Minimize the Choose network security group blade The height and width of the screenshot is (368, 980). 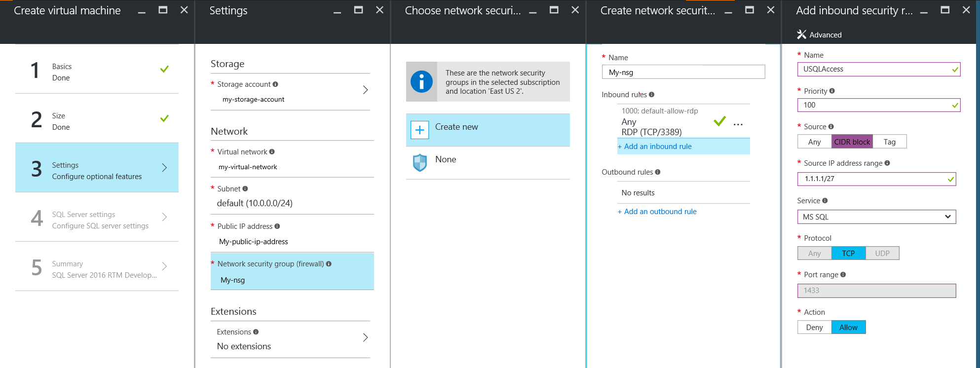pos(533,12)
